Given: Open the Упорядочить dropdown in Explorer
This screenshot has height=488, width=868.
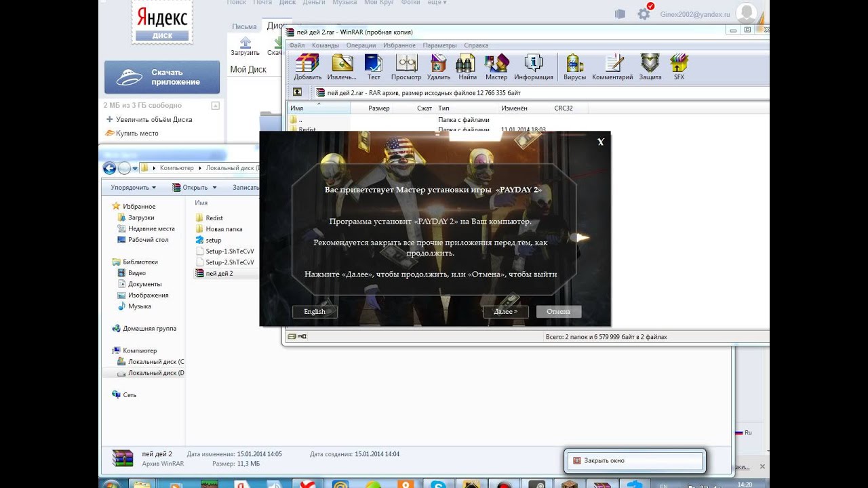Looking at the screenshot, I should pos(134,188).
